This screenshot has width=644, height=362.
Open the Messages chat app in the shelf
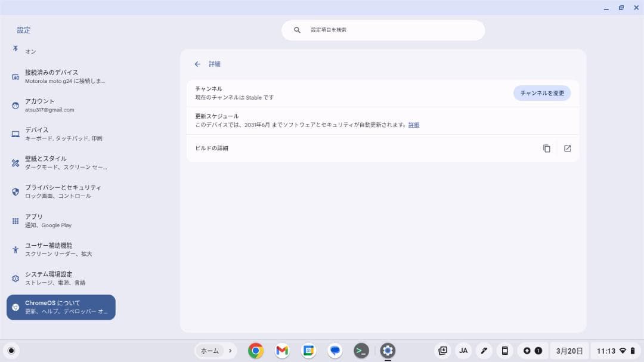coord(335,351)
